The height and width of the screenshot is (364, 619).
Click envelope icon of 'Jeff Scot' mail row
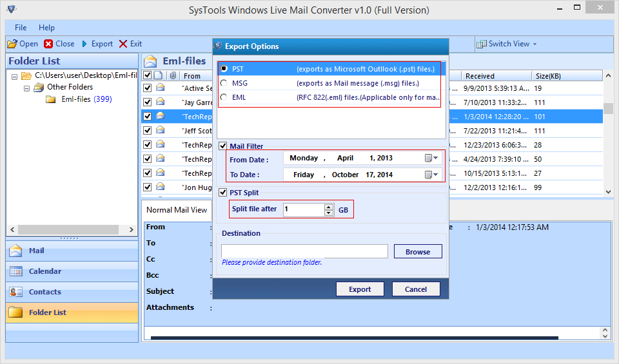161,130
